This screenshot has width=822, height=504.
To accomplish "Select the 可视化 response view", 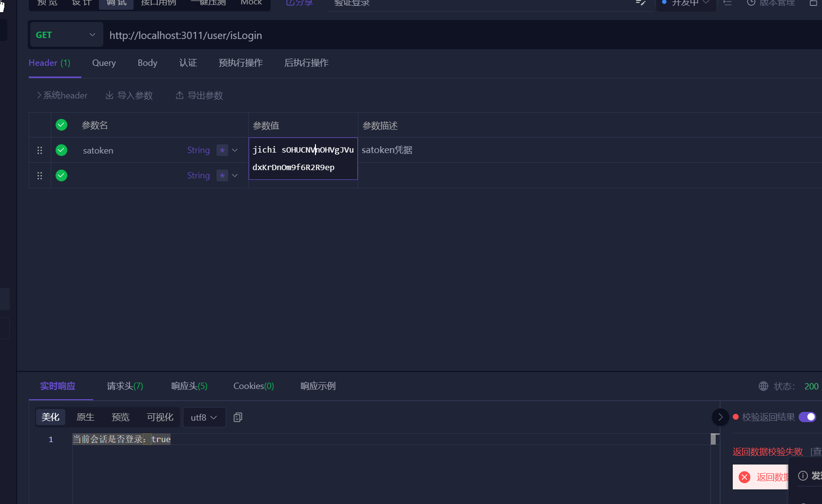I will 160,417.
